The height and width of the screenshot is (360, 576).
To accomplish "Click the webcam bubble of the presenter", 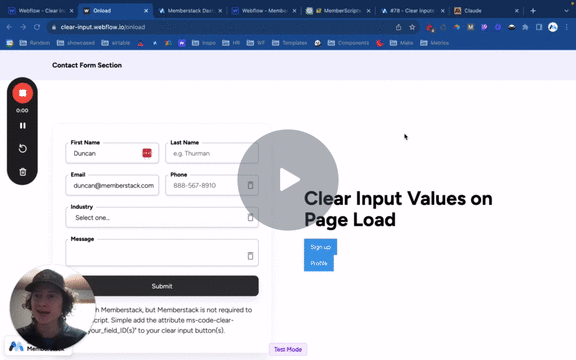I will click(52, 307).
